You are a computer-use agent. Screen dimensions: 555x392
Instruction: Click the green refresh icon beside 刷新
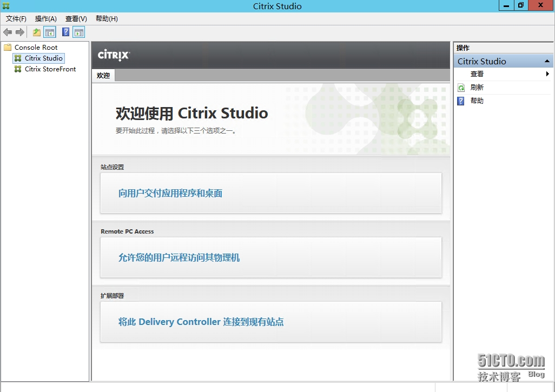461,88
